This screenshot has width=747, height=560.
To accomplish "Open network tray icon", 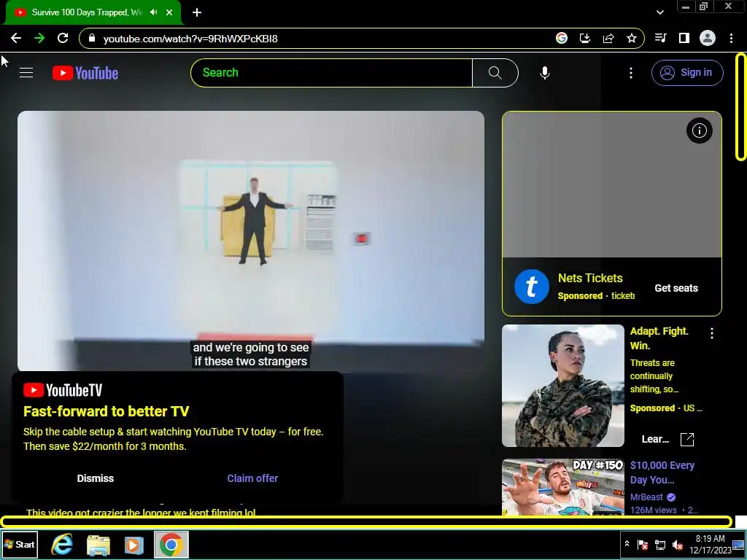I will click(660, 545).
